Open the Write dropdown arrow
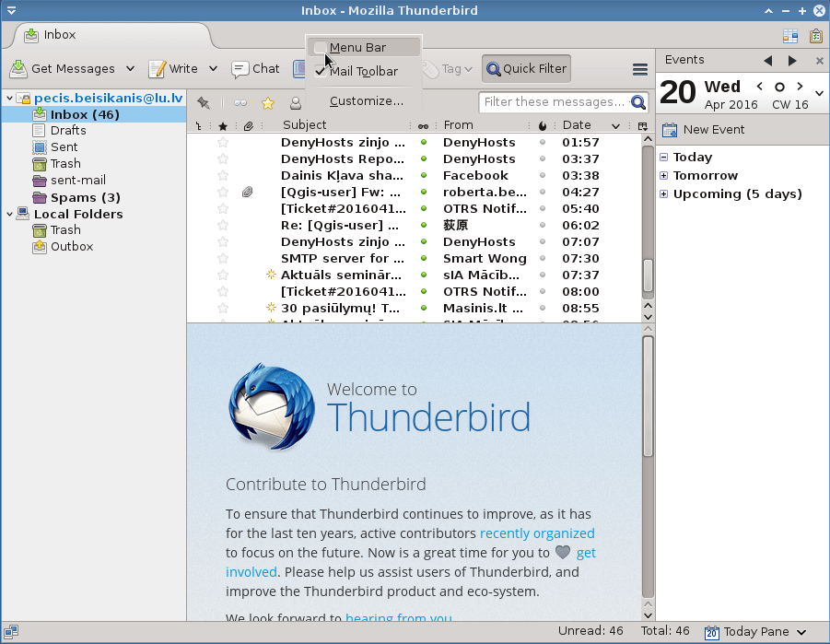The width and height of the screenshot is (830, 644). (214, 69)
